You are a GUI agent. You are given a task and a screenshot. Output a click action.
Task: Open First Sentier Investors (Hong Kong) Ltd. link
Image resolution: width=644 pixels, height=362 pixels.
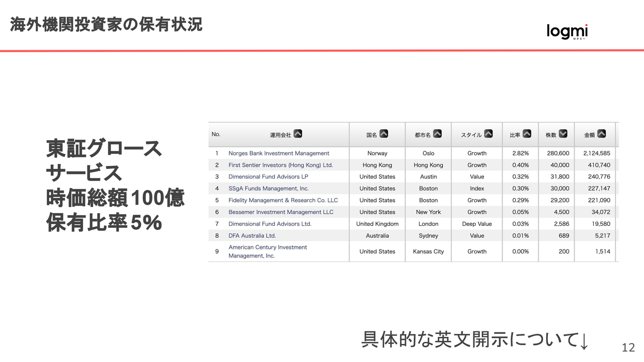point(281,165)
